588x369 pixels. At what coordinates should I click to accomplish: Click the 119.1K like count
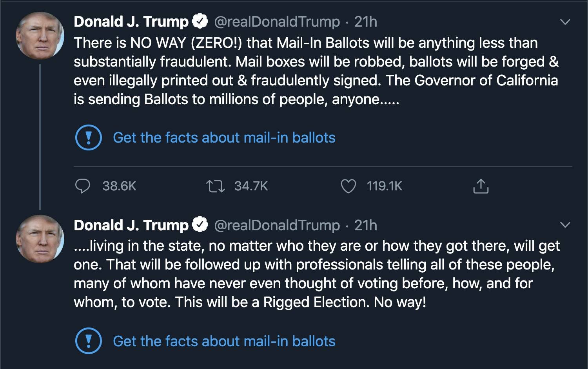pos(385,186)
